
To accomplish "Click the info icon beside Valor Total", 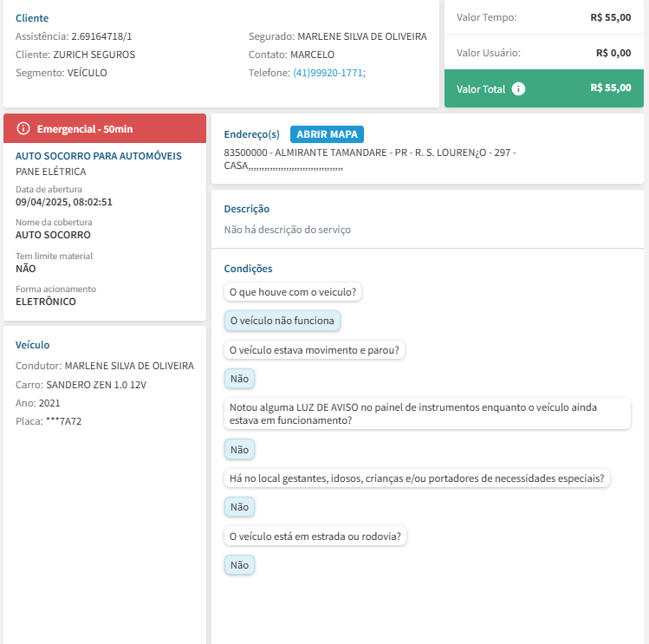I will pos(518,88).
